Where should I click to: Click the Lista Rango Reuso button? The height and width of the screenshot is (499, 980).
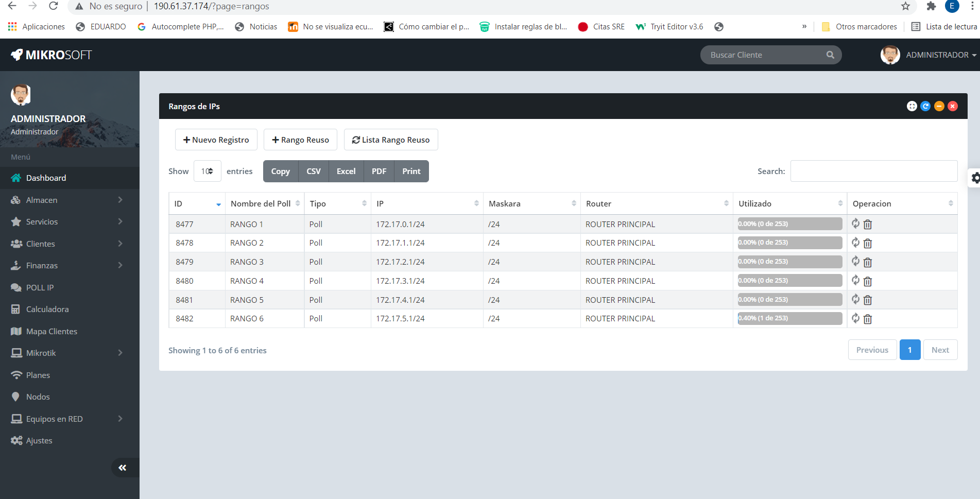coord(391,140)
